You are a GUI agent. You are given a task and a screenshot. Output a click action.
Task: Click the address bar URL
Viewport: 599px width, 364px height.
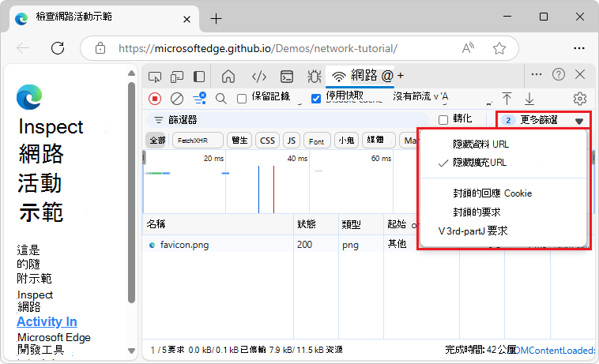point(258,48)
